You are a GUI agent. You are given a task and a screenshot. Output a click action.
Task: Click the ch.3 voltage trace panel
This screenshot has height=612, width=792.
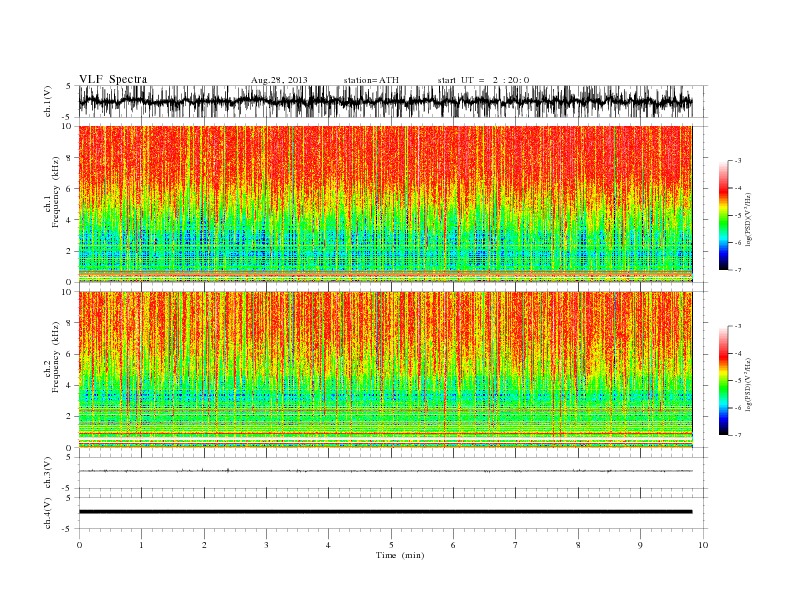point(393,473)
